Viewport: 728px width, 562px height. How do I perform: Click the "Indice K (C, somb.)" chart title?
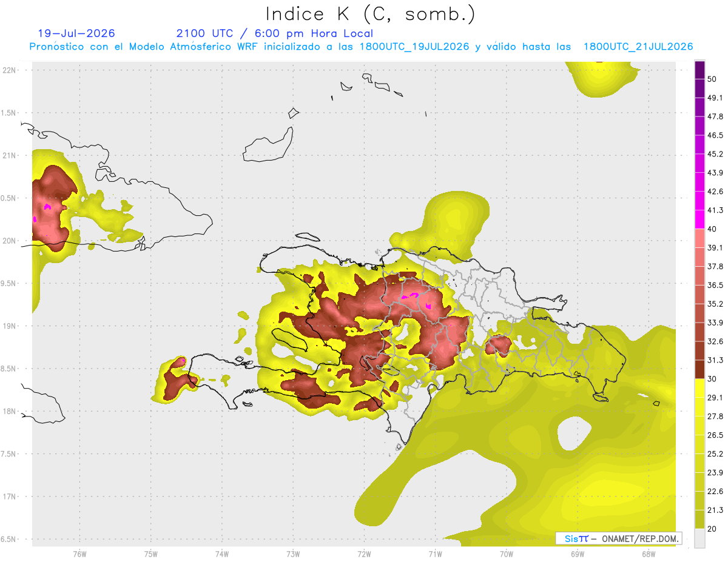point(370,13)
